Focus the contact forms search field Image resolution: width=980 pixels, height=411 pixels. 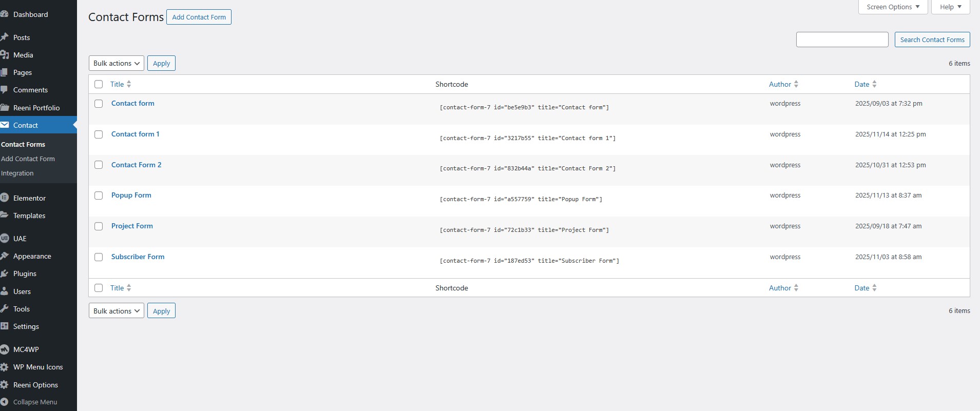[x=842, y=40]
